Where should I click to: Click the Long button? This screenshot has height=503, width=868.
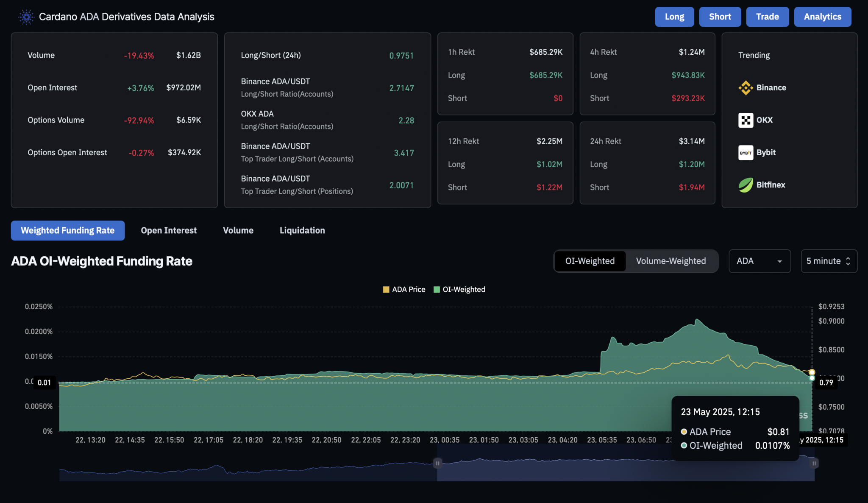[674, 17]
